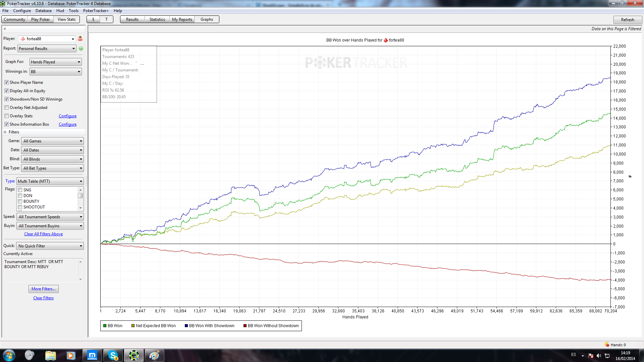Click the disc icon in taskbar
This screenshot has width=644, height=362.
coord(30,355)
